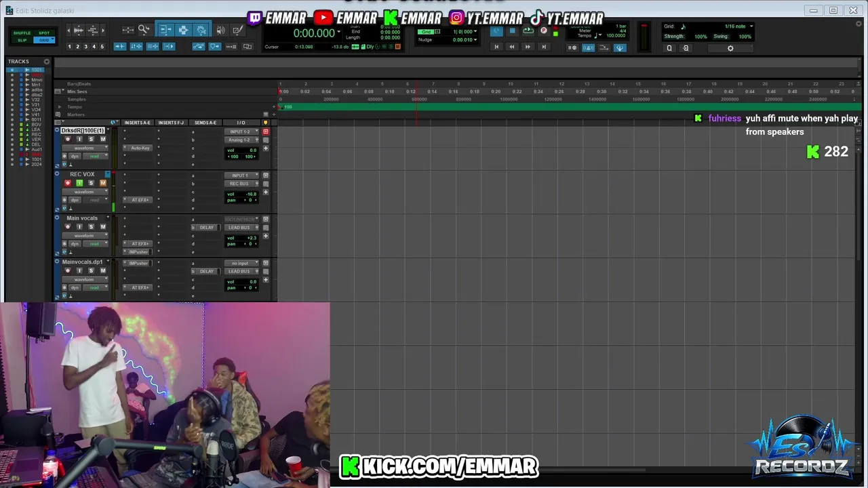Mute the Mainvocals.dp1 track
The height and width of the screenshot is (488, 868).
103,270
